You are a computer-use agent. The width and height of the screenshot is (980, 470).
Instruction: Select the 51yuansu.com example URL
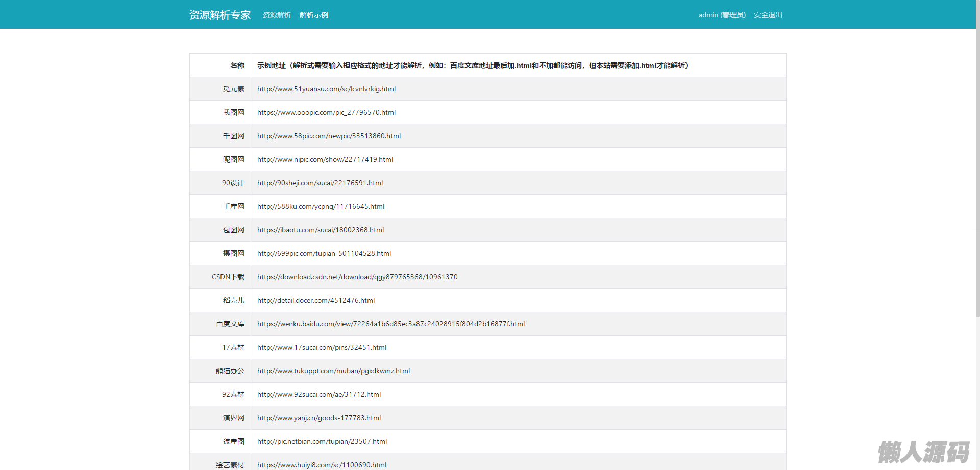point(327,89)
